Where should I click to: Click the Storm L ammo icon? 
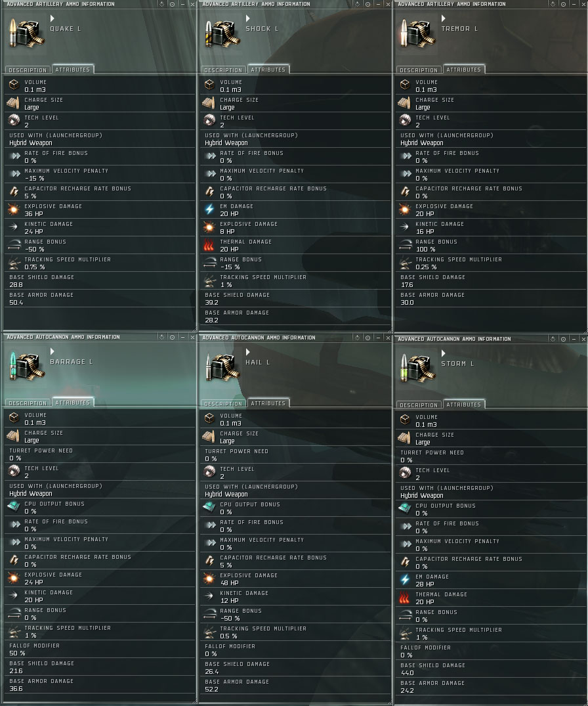[417, 367]
